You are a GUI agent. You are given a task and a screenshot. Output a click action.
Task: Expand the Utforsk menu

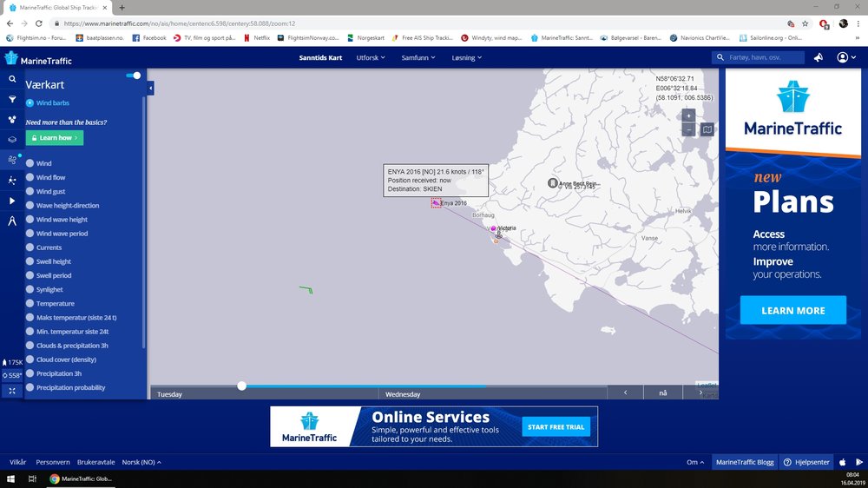point(371,57)
